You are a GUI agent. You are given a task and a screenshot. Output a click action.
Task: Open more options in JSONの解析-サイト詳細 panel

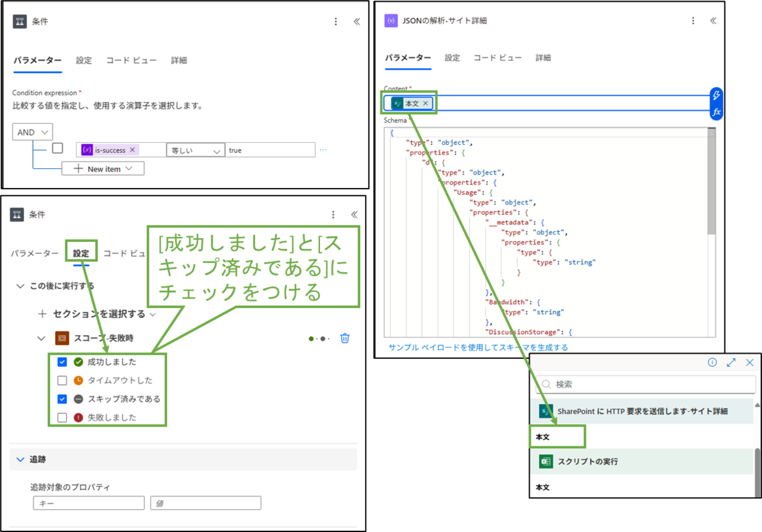point(693,20)
